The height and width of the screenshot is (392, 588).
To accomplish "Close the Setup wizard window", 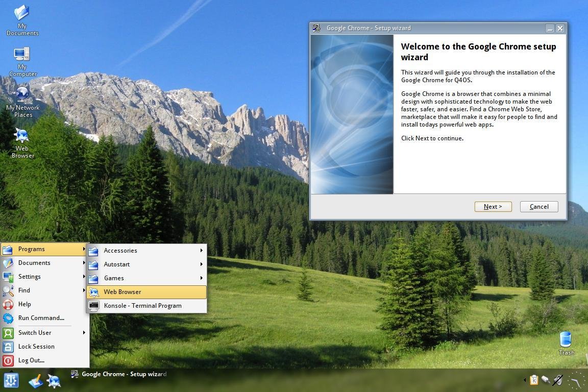I will coord(560,29).
